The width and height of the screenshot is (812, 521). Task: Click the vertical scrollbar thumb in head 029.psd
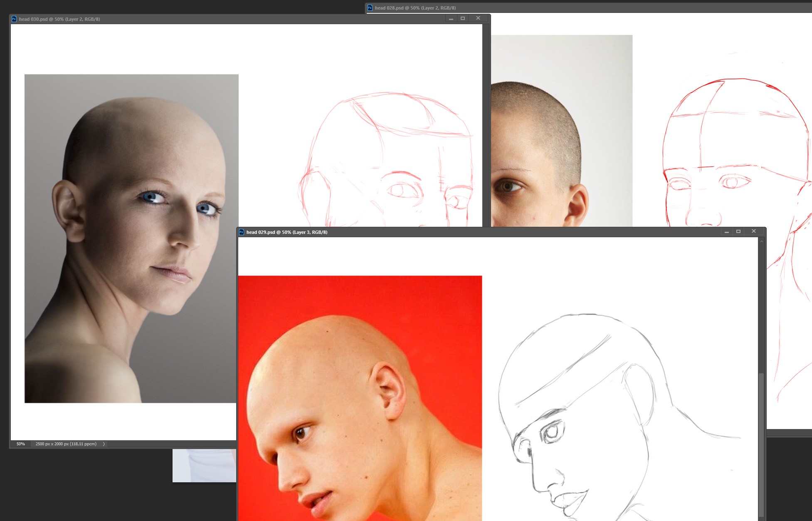click(x=761, y=445)
